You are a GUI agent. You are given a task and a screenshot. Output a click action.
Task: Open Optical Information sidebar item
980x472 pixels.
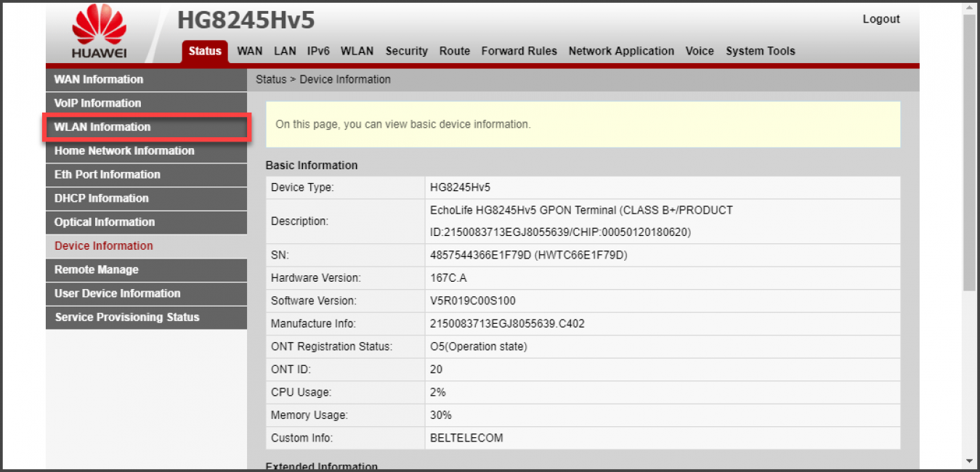[105, 222]
